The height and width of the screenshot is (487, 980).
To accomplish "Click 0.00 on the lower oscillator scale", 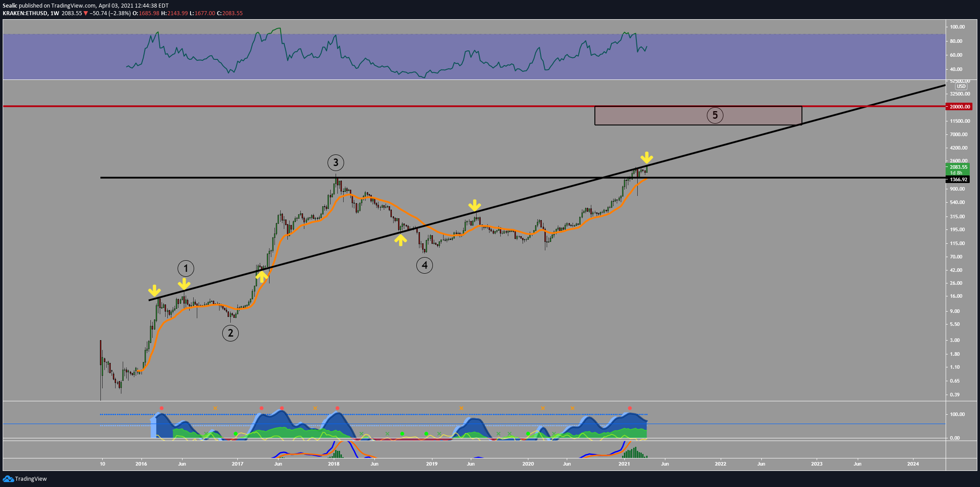I will [x=955, y=438].
